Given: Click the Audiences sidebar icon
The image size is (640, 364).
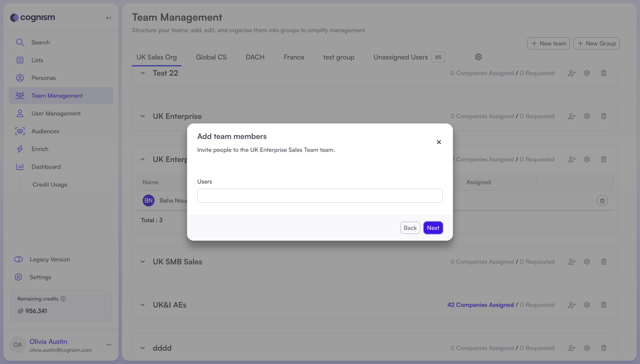Looking at the screenshot, I should pyautogui.click(x=20, y=131).
